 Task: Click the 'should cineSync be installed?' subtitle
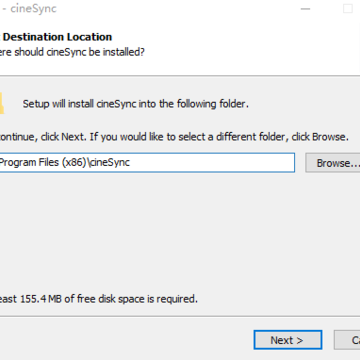click(x=79, y=52)
